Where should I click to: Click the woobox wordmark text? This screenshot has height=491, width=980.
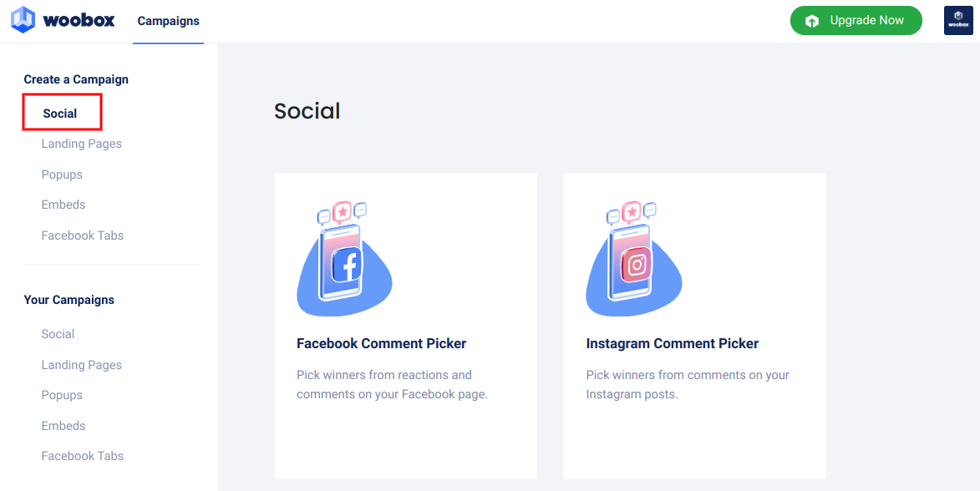pyautogui.click(x=79, y=20)
